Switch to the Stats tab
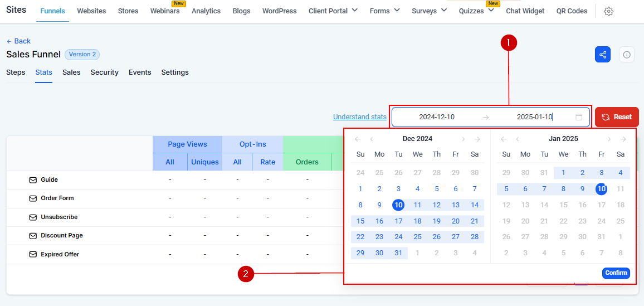The height and width of the screenshot is (306, 644). click(43, 72)
